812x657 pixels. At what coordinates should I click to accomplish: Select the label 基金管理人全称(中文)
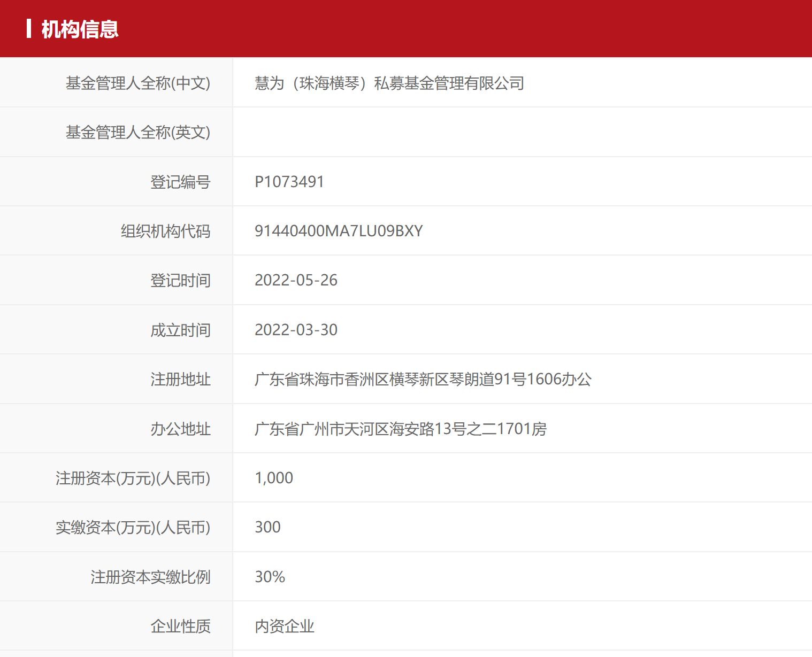click(x=138, y=83)
